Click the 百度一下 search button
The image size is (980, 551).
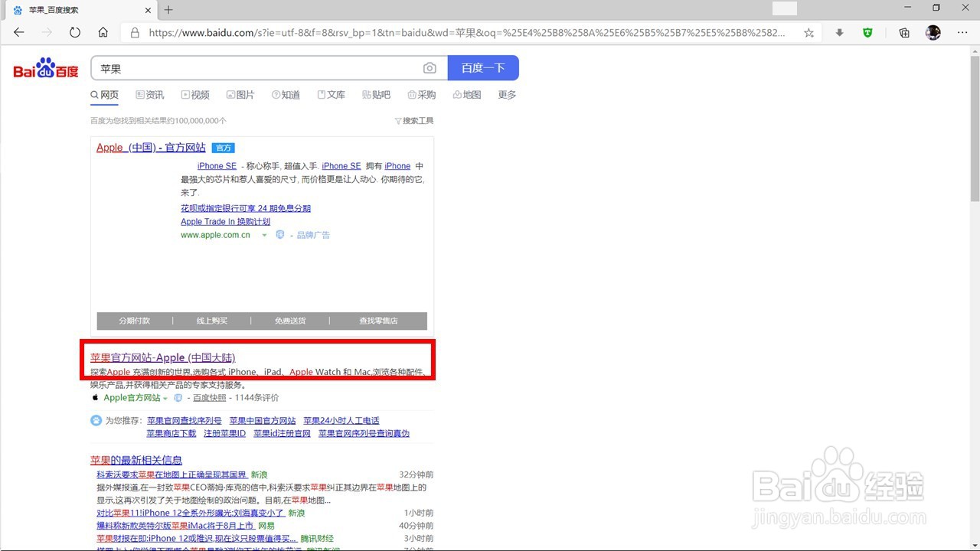coord(483,68)
